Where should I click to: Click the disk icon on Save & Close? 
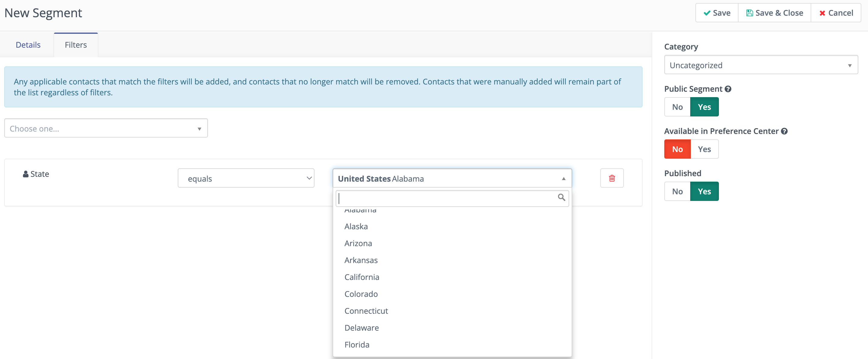point(749,13)
